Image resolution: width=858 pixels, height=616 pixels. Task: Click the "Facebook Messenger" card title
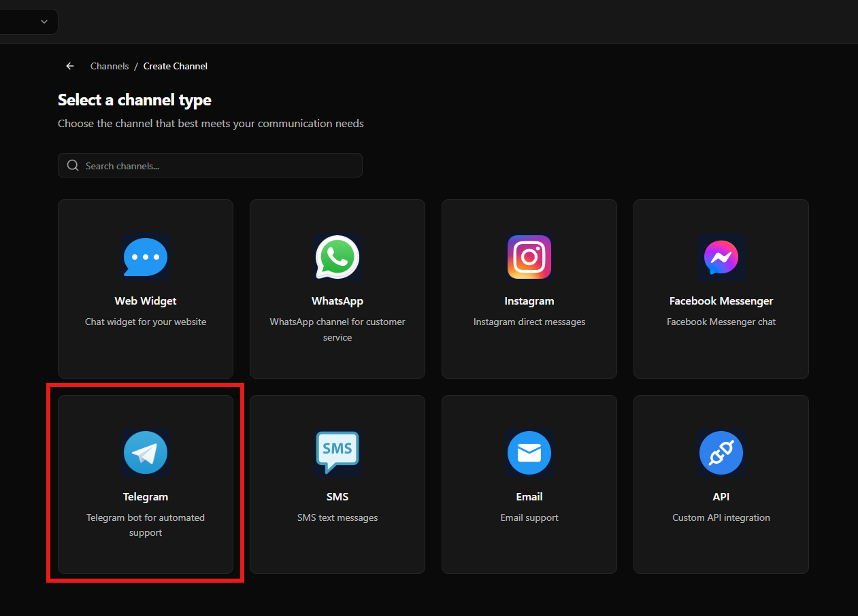(x=721, y=301)
